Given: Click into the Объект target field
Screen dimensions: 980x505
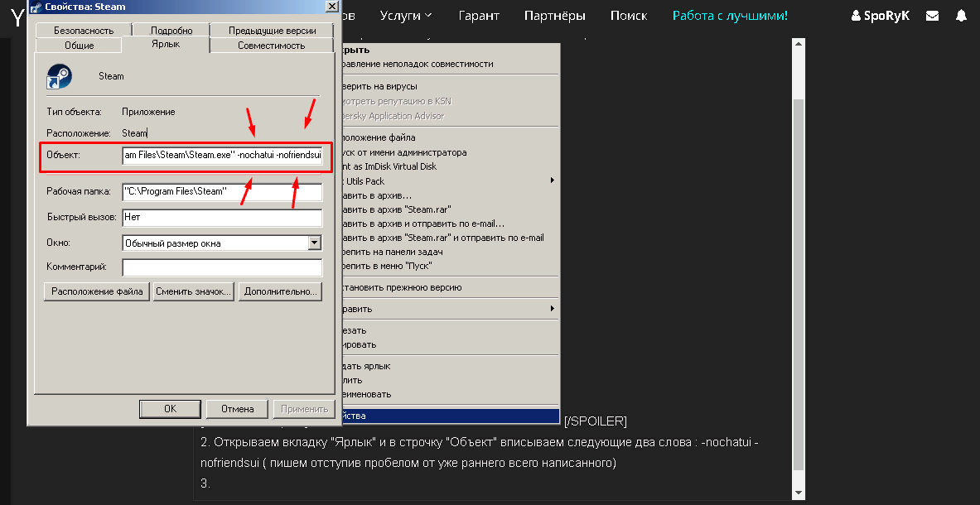Looking at the screenshot, I should pyautogui.click(x=222, y=156).
